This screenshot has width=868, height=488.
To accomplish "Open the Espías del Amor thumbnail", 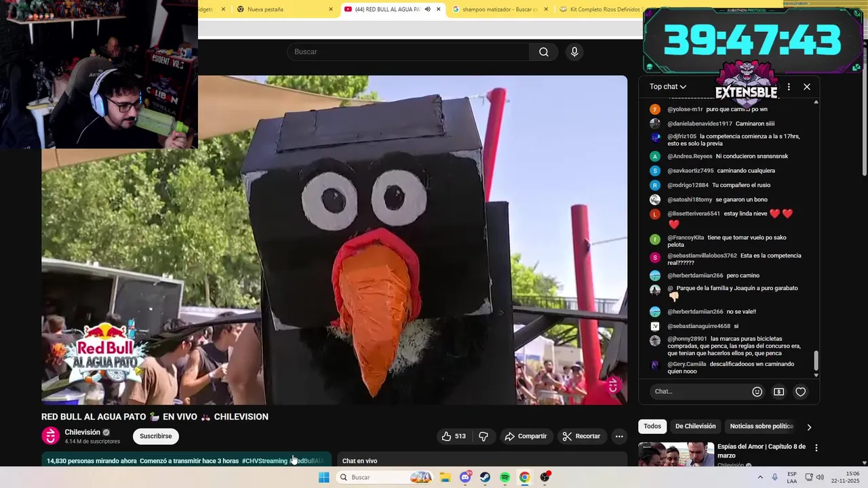I will tap(676, 455).
